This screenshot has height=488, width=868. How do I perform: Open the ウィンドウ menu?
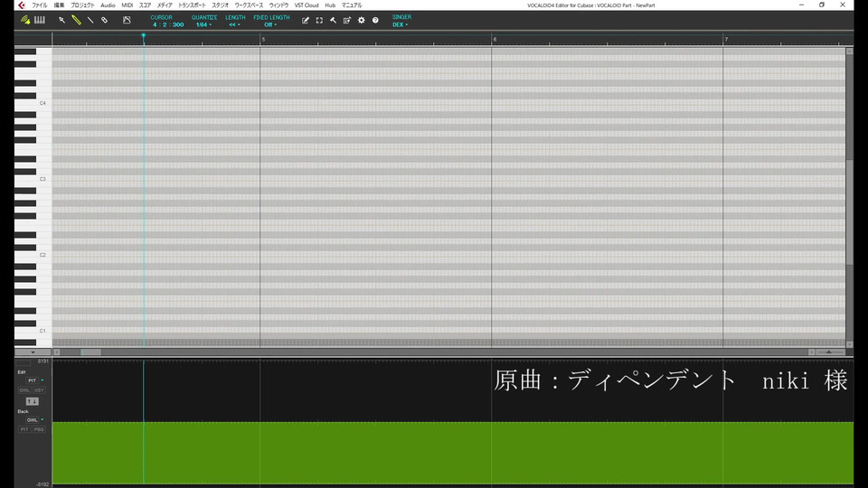pos(278,5)
